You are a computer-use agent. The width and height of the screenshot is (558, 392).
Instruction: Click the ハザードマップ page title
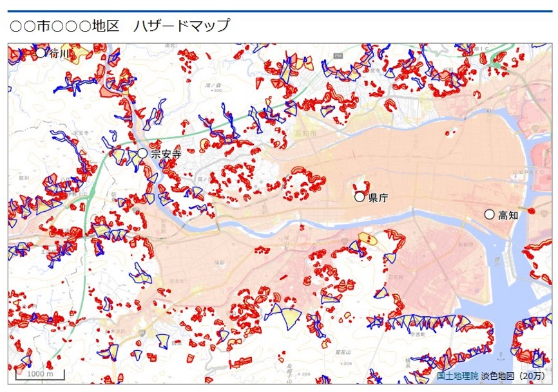(120, 26)
